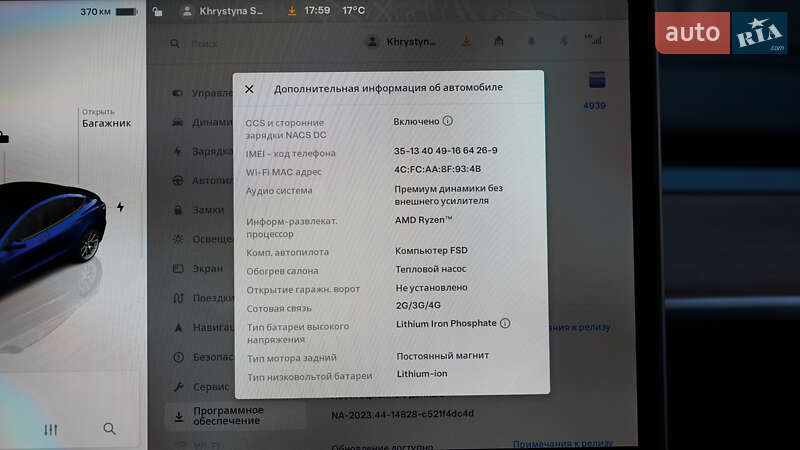Open Сервис wrench icon in sidebar

[x=178, y=387]
